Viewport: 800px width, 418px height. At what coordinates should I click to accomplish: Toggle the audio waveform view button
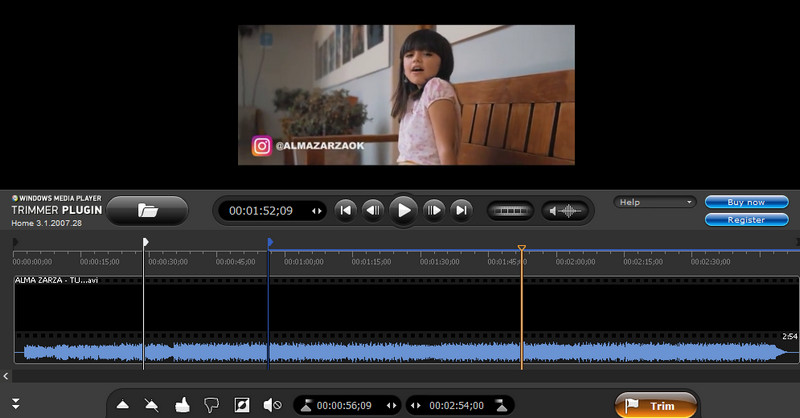point(565,211)
